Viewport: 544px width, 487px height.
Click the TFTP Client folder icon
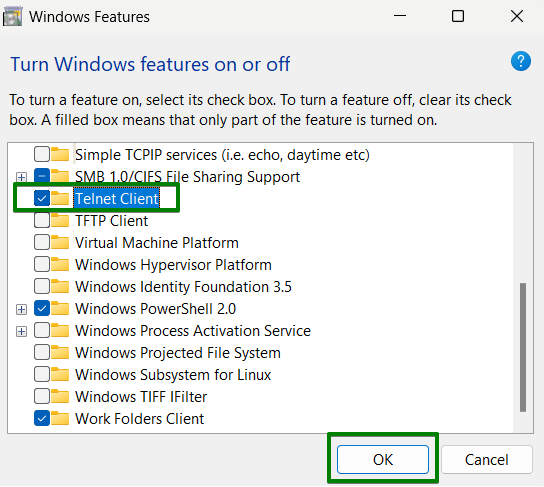(x=60, y=221)
